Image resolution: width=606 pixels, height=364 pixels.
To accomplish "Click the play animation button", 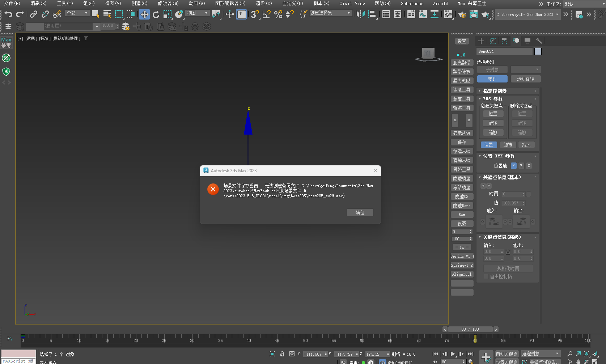I will tap(453, 354).
